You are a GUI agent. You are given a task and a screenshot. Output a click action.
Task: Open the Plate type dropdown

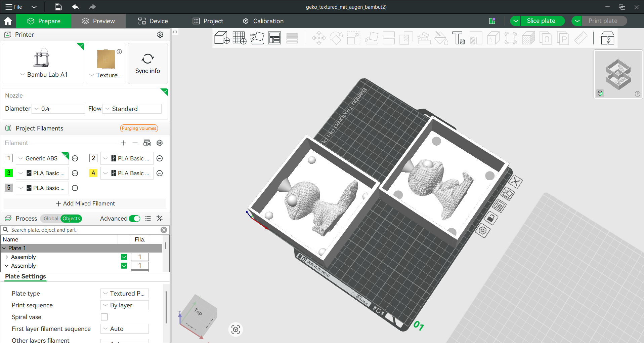click(125, 294)
